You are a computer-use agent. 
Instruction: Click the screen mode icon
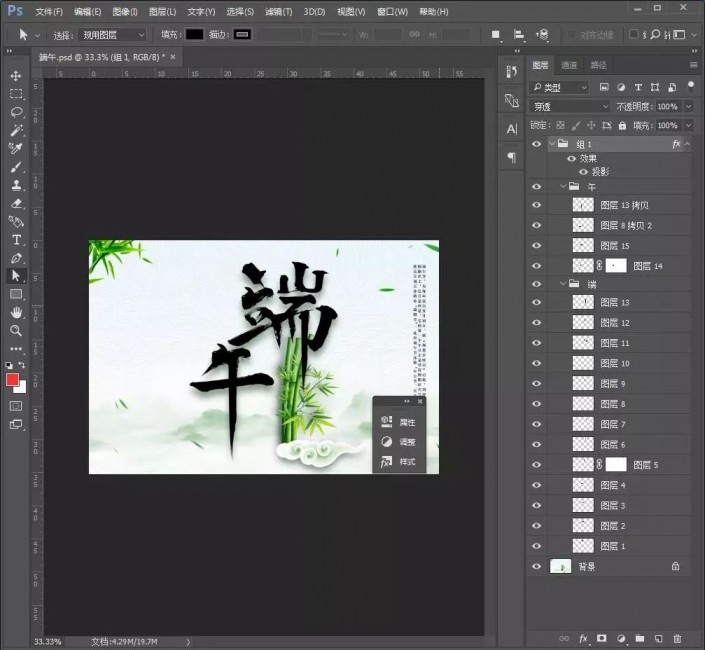point(16,424)
